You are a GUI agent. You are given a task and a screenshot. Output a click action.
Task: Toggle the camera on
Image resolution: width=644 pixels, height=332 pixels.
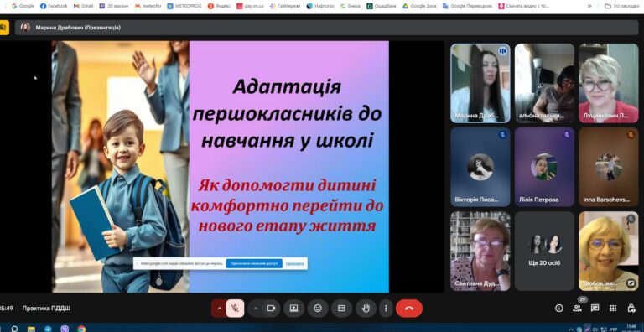point(271,309)
